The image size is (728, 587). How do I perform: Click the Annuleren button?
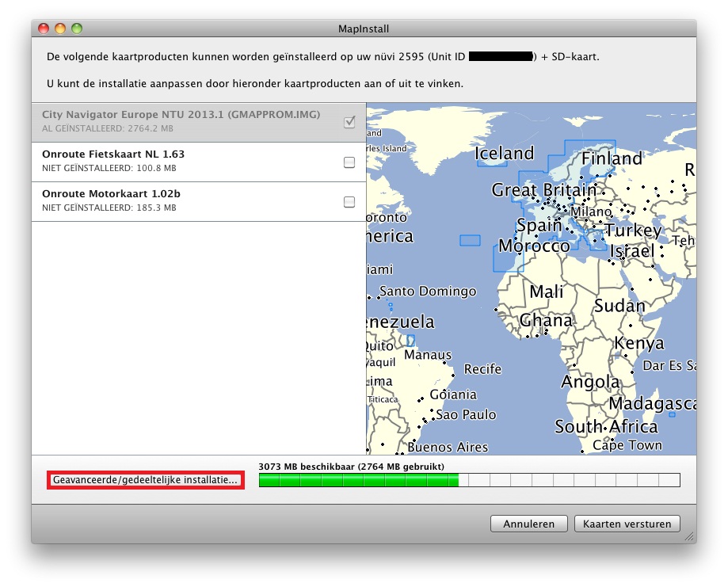pyautogui.click(x=529, y=524)
